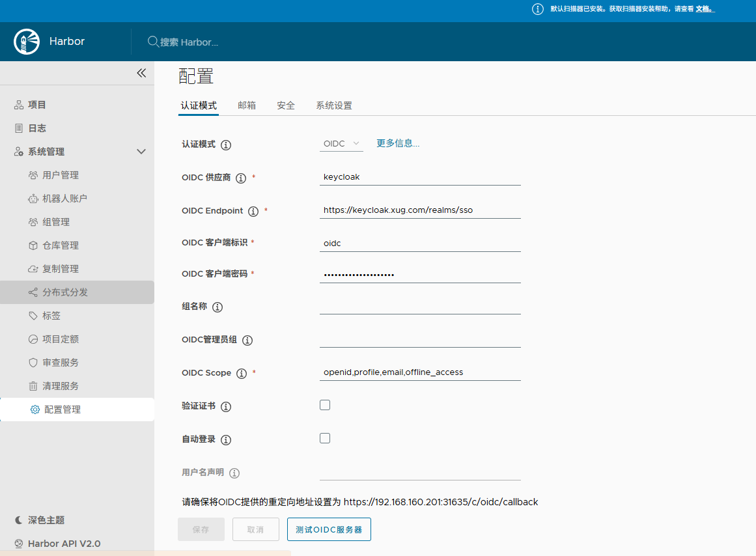The image size is (756, 556).
Task: Click the 日志 sidebar icon
Action: tap(19, 128)
